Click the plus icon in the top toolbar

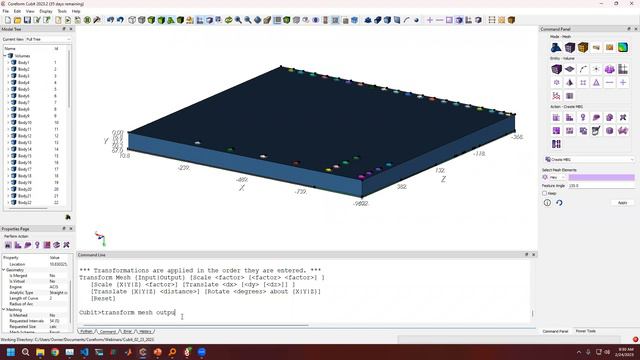430,20
